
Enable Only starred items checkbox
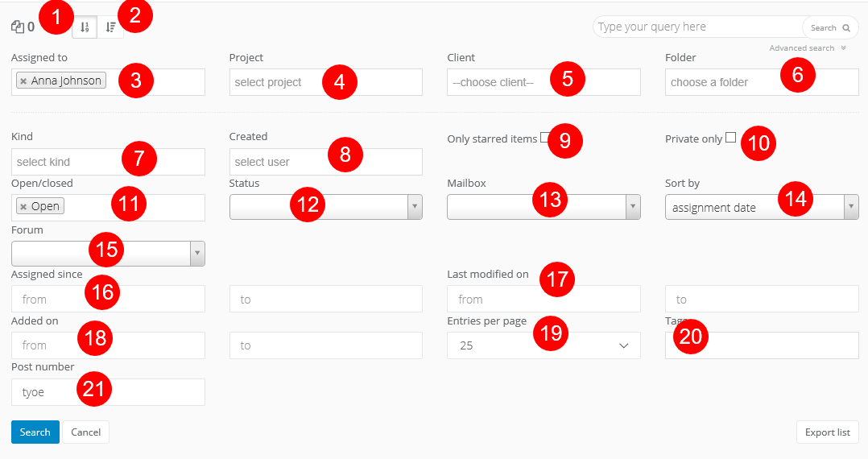tap(545, 137)
